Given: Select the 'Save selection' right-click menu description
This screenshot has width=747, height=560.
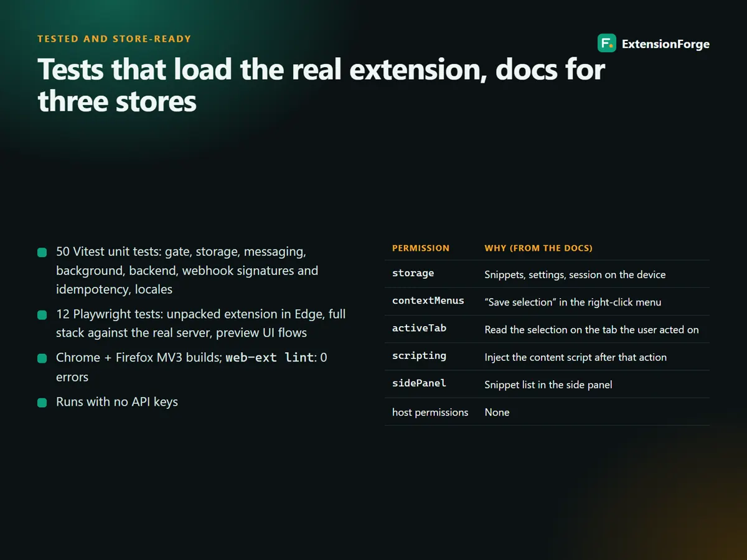Looking at the screenshot, I should tap(573, 302).
